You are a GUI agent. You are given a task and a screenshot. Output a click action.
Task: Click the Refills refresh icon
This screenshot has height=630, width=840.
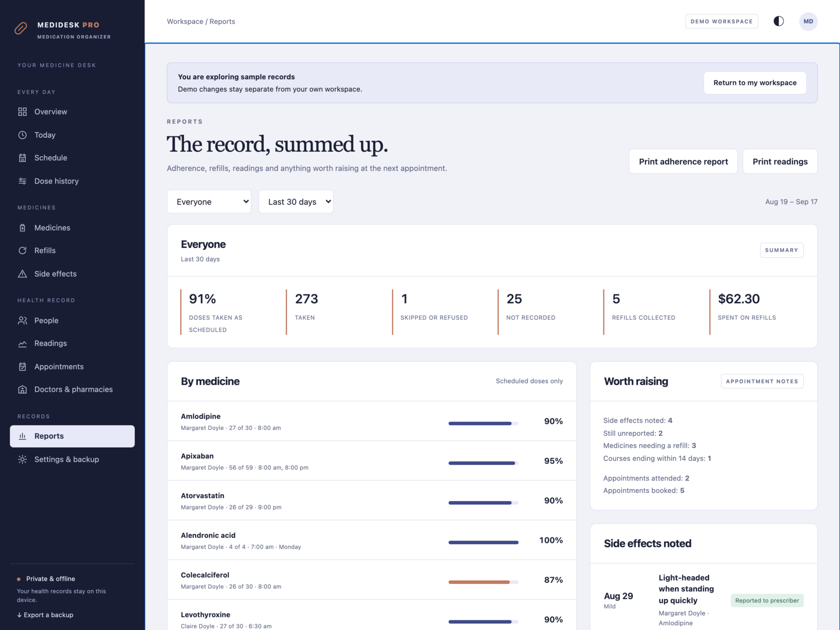pyautogui.click(x=22, y=251)
